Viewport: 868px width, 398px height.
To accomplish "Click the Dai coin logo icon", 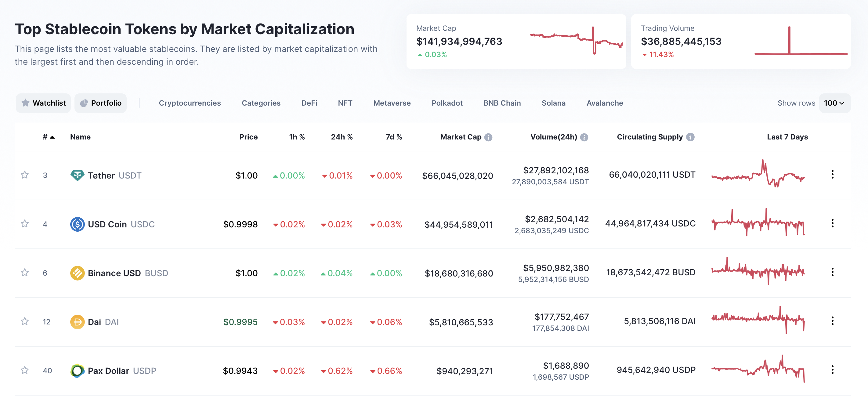I will pyautogui.click(x=77, y=322).
